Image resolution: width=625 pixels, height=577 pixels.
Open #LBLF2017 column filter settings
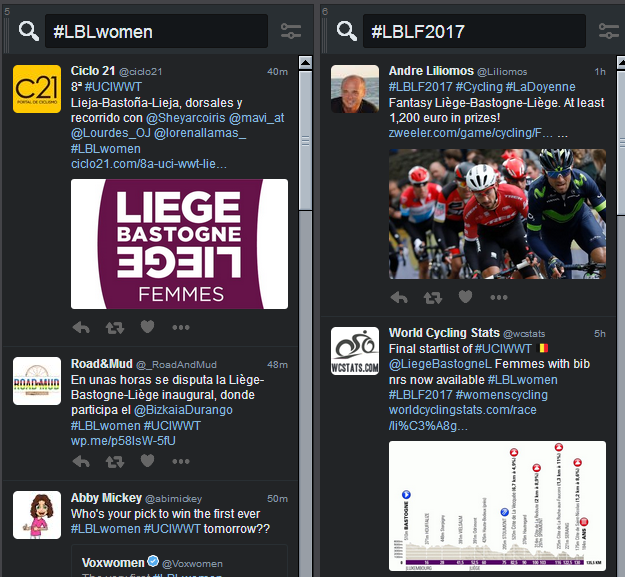click(609, 31)
